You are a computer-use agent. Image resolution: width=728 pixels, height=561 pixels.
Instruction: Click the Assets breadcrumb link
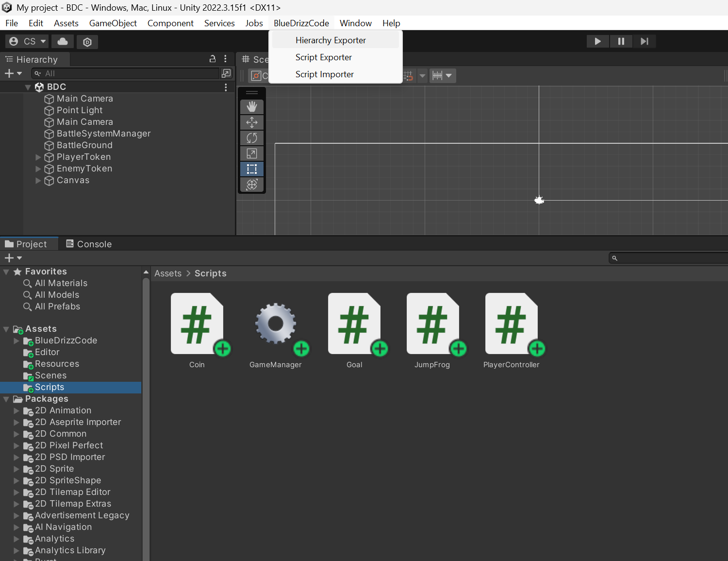pos(168,273)
